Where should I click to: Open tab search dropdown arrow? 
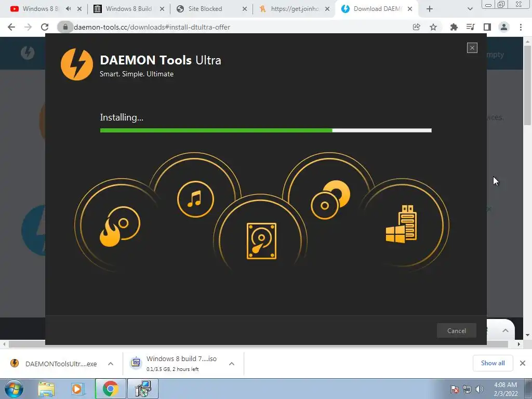click(470, 9)
